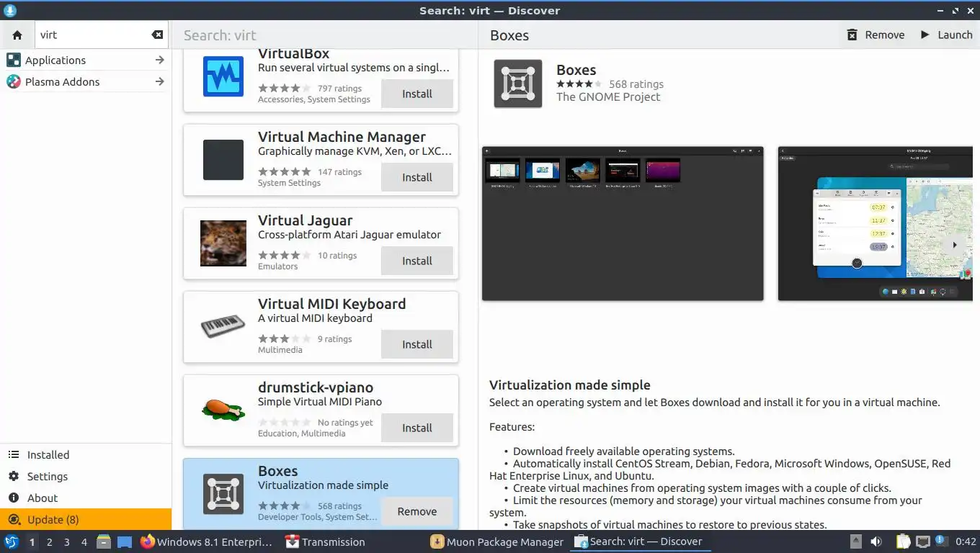The image size is (980, 553).
Task: Click the Virtual Jaguar leopard icon
Action: click(223, 243)
